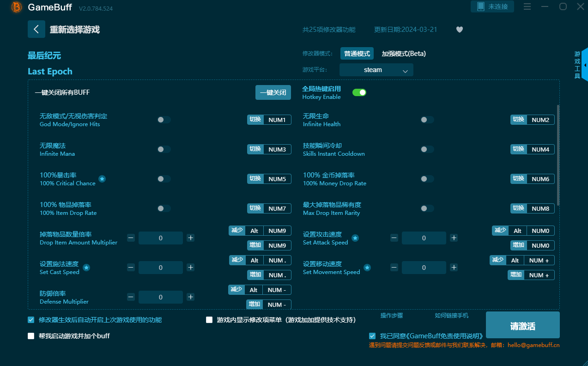The image size is (588, 366).
Task: Disable the Hotkey Enable switch
Action: tap(359, 92)
